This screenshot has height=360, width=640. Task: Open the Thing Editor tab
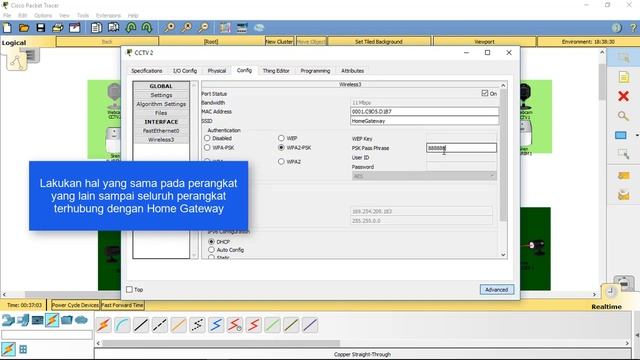276,71
